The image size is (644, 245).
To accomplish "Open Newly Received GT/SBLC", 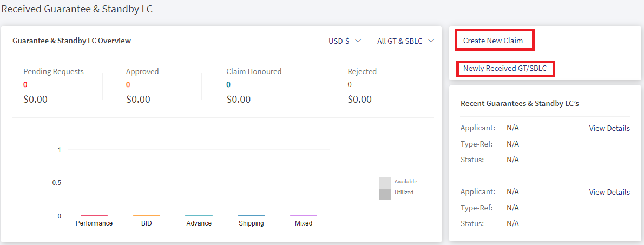I will click(505, 69).
